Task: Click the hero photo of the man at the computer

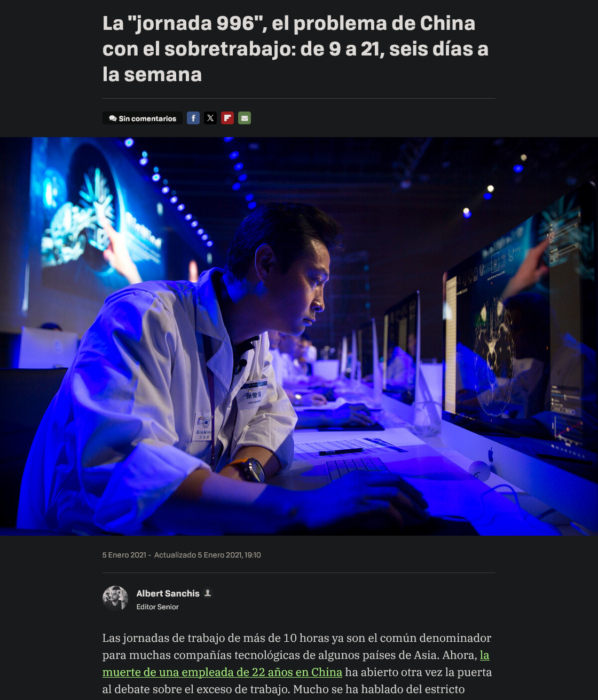Action: [x=299, y=336]
